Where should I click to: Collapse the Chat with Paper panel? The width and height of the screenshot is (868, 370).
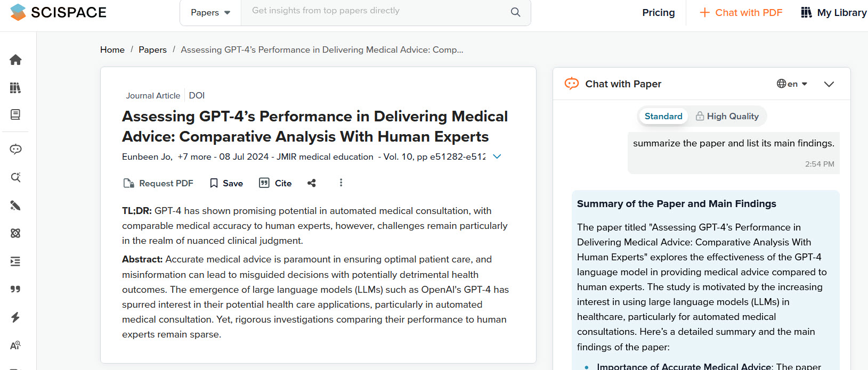(x=829, y=84)
